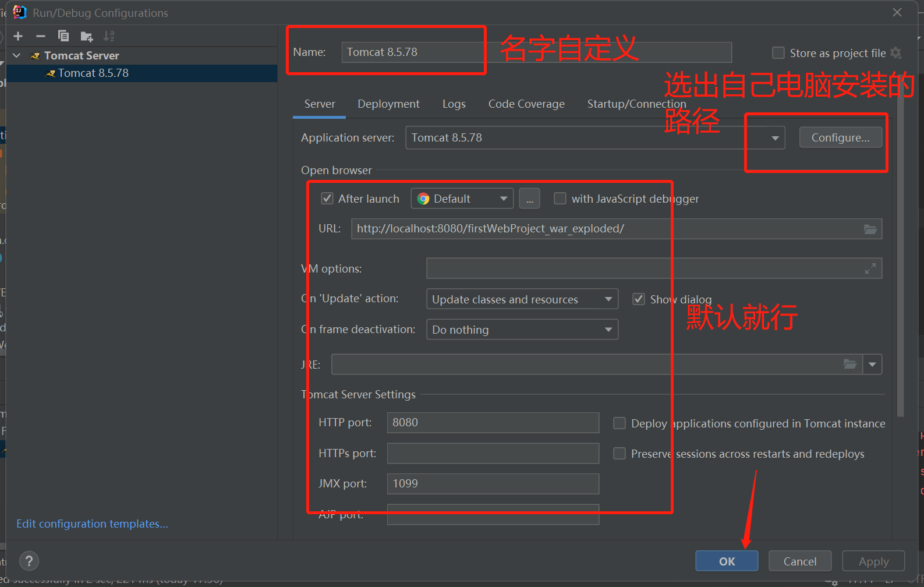
Task: Select Tomcat 8.5.78 in configuration tree
Action: point(141,73)
